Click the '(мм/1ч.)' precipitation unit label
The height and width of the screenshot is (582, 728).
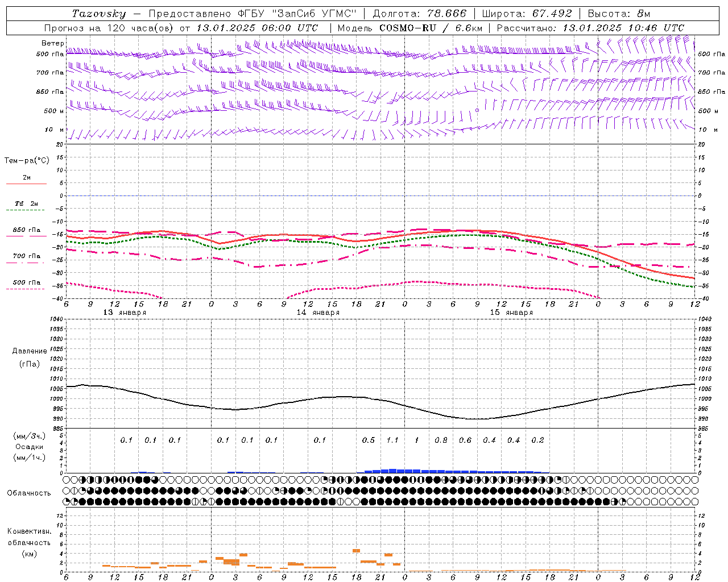pyautogui.click(x=29, y=458)
